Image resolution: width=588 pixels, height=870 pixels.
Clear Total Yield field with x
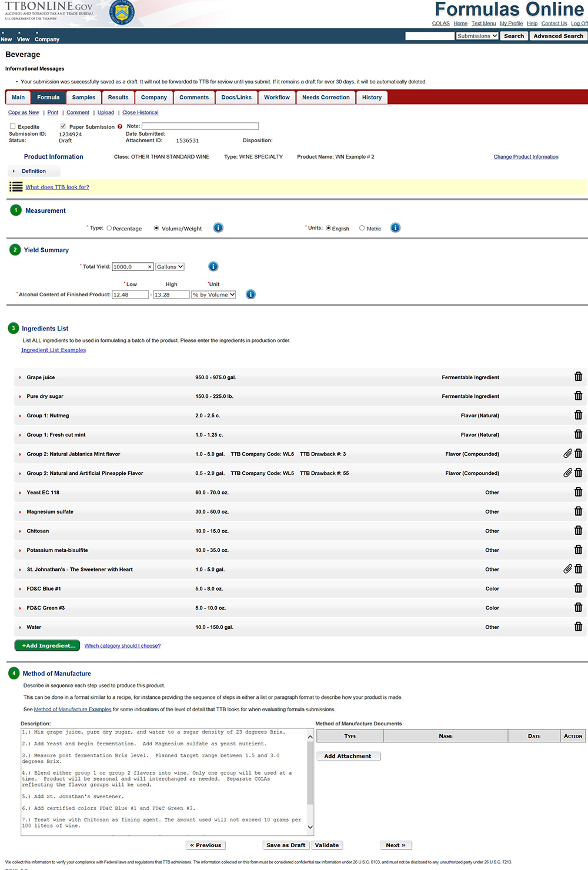(x=149, y=267)
